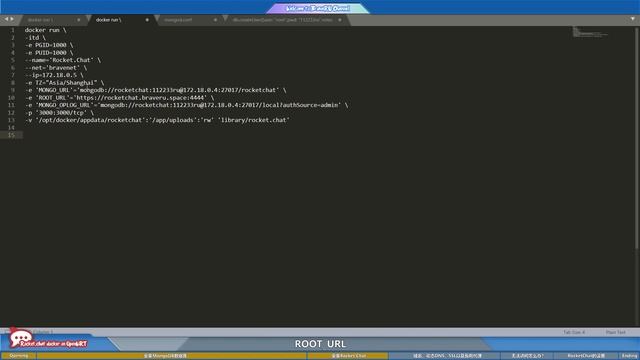The height and width of the screenshot is (360, 640).
Task: Click the 'MONGO_URL' environment line
Action: 156,90
